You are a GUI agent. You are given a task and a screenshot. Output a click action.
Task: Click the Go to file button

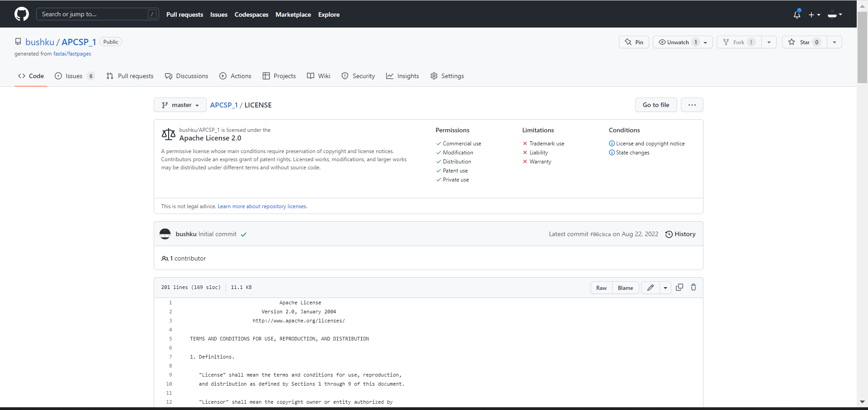656,105
